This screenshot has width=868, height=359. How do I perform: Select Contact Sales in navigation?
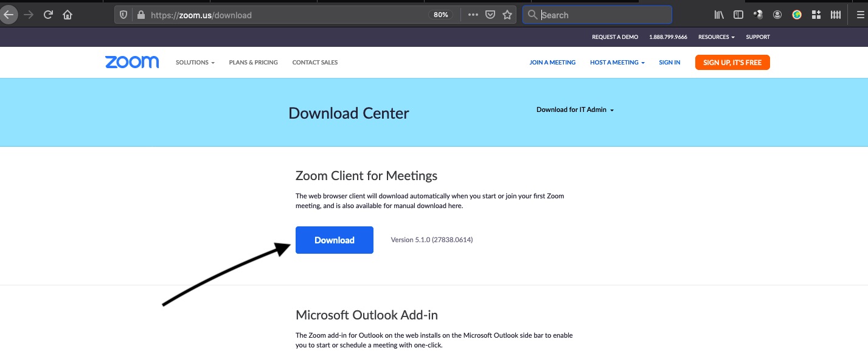(x=314, y=63)
